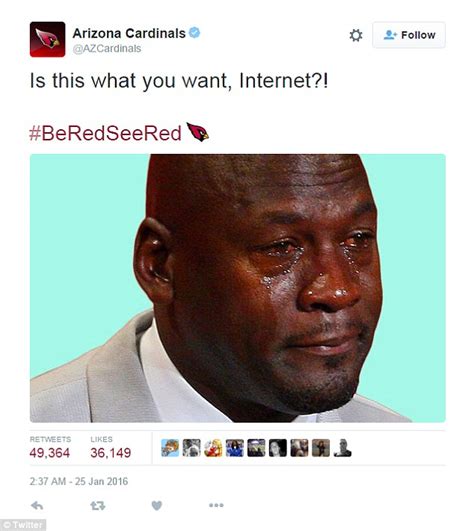Select the fifth liker avatar thumbnail
The image size is (474, 531).
pyautogui.click(x=256, y=448)
